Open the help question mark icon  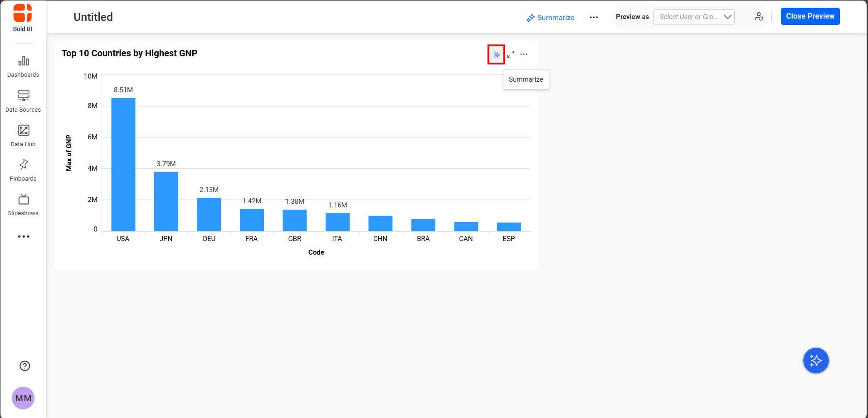[25, 366]
